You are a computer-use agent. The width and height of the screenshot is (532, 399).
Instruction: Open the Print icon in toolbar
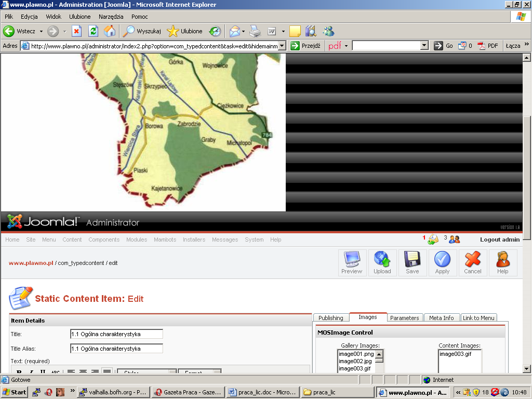coord(255,31)
